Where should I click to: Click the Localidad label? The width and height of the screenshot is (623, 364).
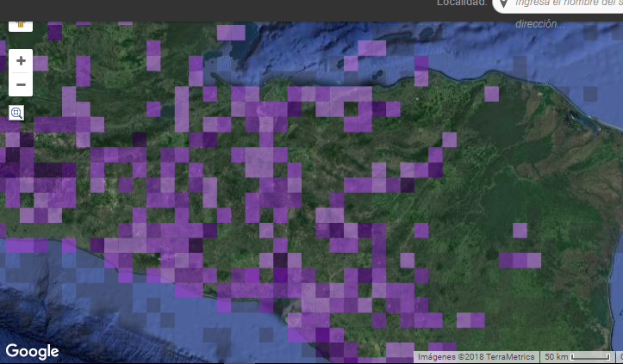(462, 3)
